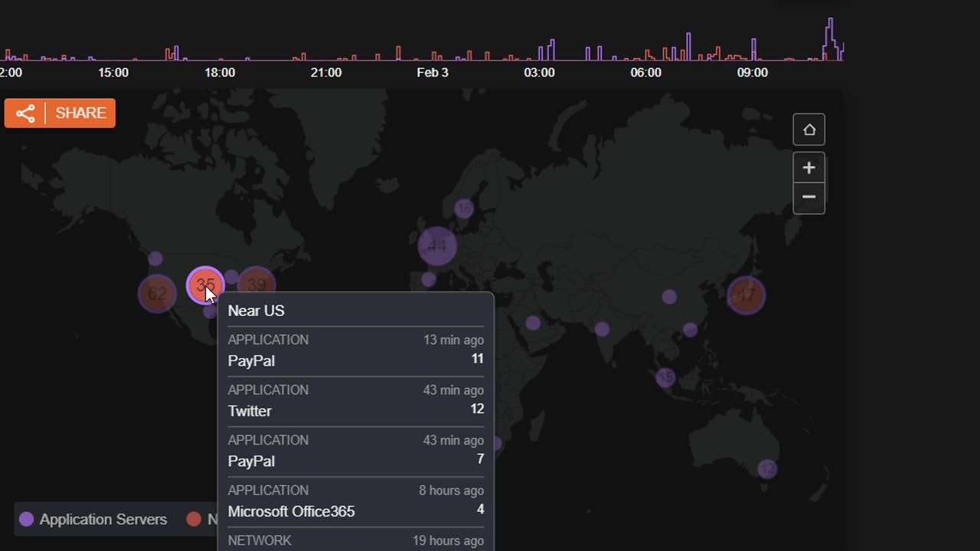Open the Twitter outage entry
The height and width of the screenshot is (551, 980).
pos(356,401)
